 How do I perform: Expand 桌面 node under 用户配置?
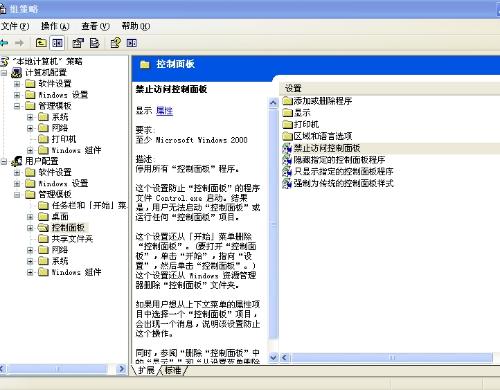(x=30, y=217)
